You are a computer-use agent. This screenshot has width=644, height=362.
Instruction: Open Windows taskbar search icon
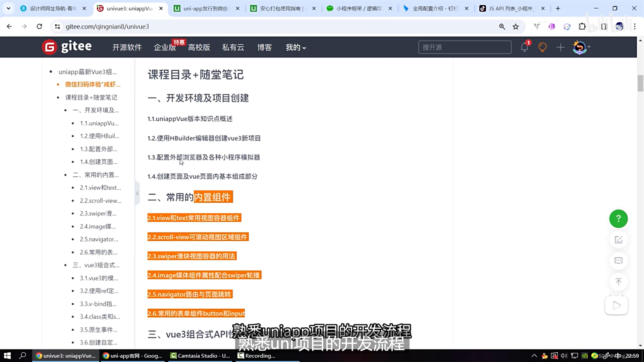[23, 356]
